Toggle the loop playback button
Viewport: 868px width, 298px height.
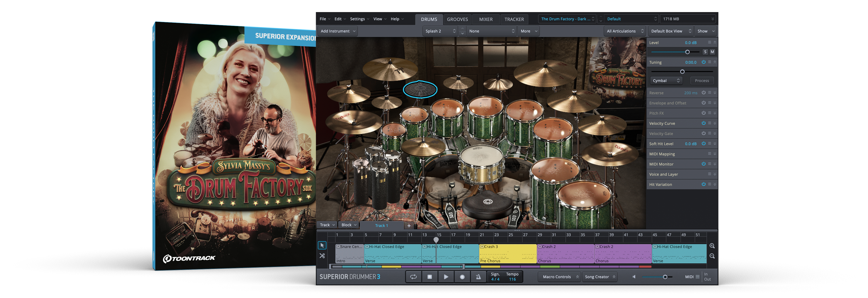tap(413, 277)
